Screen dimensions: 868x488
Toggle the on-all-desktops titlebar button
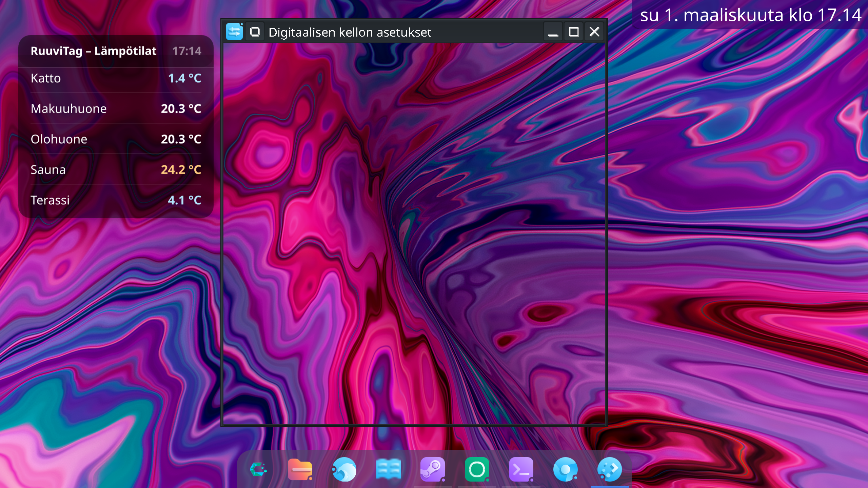(255, 32)
